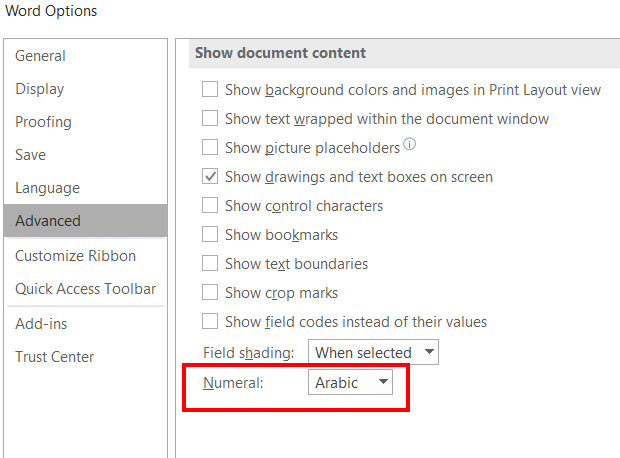620x458 pixels.
Task: Enable Show background colors and images checkbox
Action: pyautogui.click(x=210, y=90)
